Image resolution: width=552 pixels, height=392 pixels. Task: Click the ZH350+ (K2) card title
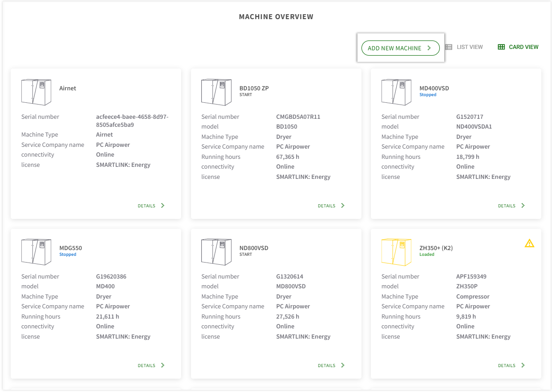tap(436, 248)
